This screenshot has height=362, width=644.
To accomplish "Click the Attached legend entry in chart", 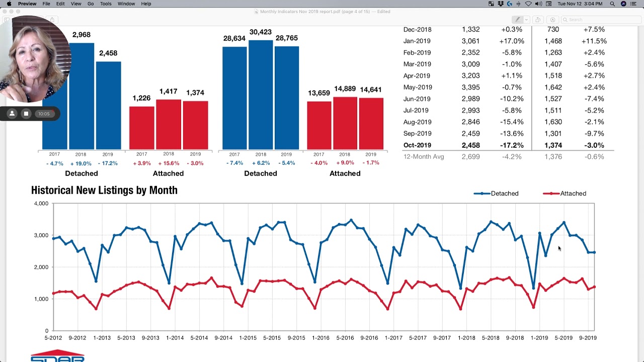I will tap(565, 194).
